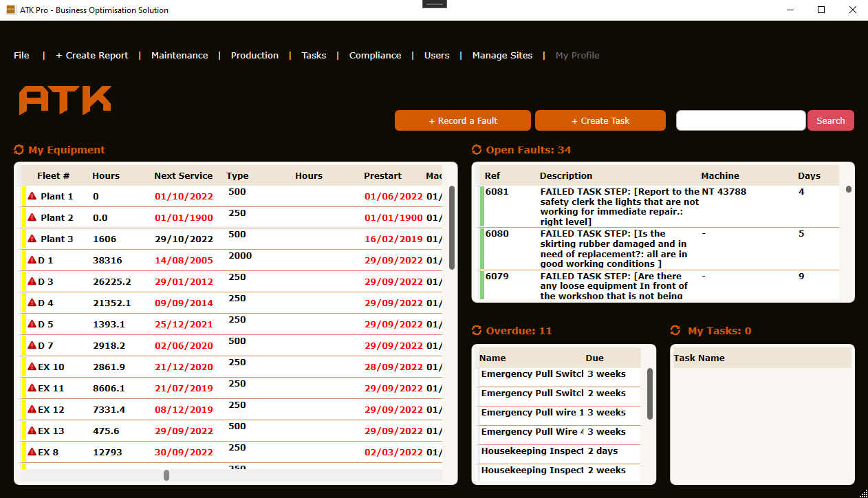Click the alert icon next to D 1
This screenshot has width=868, height=498.
[x=32, y=260]
